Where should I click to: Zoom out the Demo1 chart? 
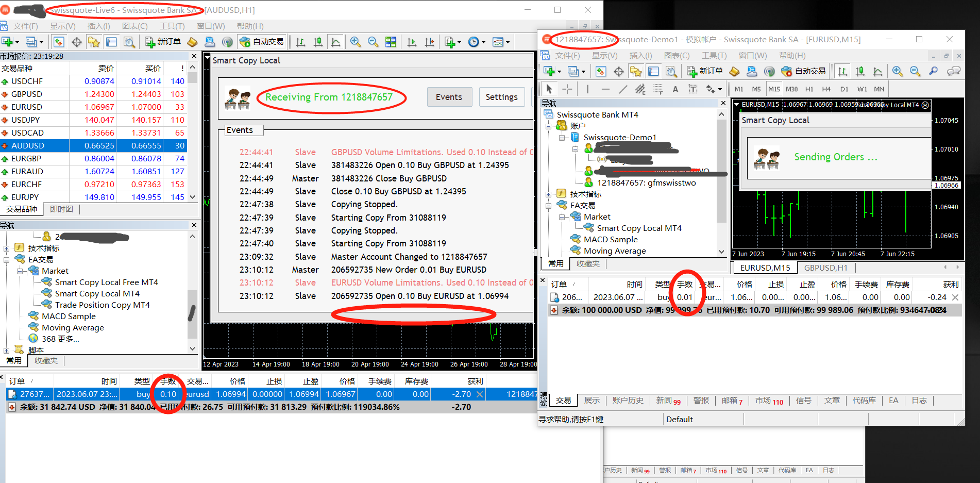[x=915, y=71]
